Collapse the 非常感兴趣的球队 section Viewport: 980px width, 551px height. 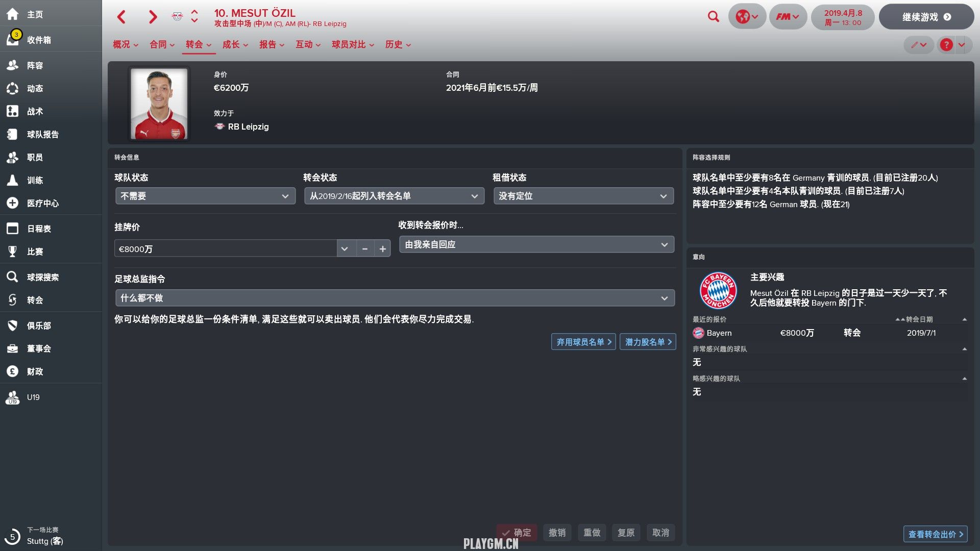(x=964, y=349)
